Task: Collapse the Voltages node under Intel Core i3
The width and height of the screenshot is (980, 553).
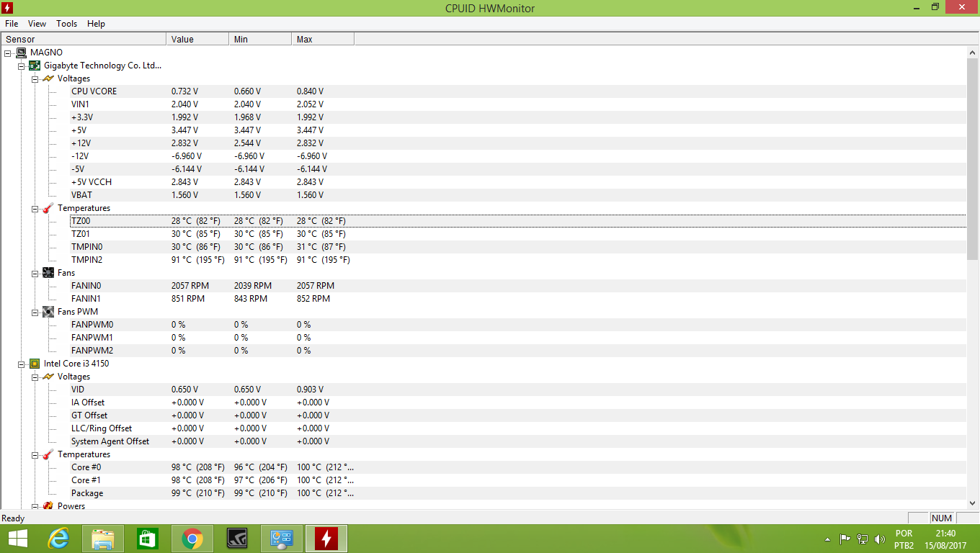Action: 35,377
